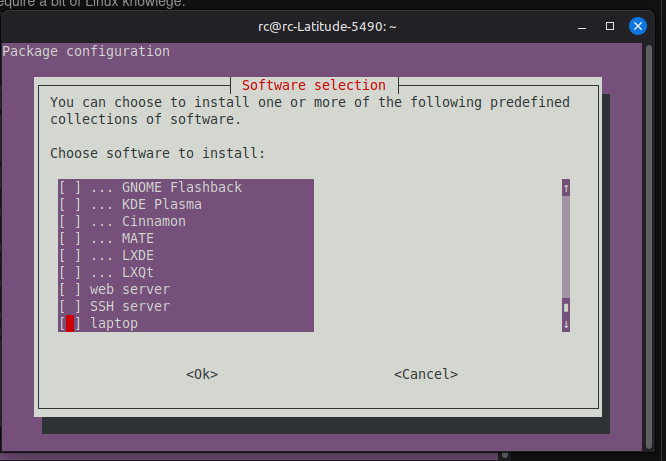
Task: Check the web server option
Action: coord(70,290)
